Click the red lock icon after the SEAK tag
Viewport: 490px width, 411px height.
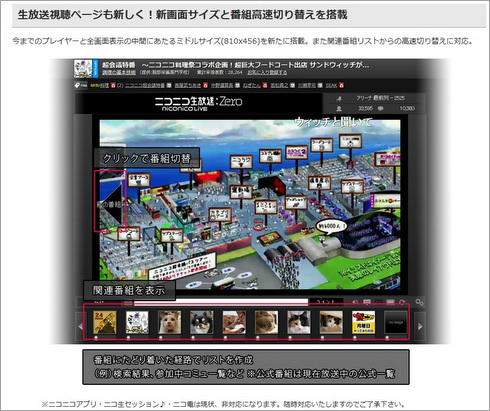[x=341, y=85]
